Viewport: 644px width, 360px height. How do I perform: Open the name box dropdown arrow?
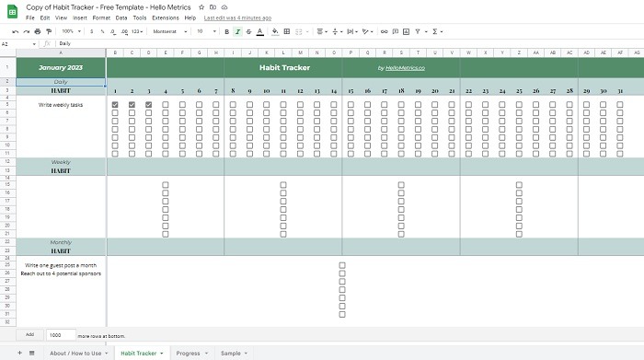pyautogui.click(x=34, y=44)
